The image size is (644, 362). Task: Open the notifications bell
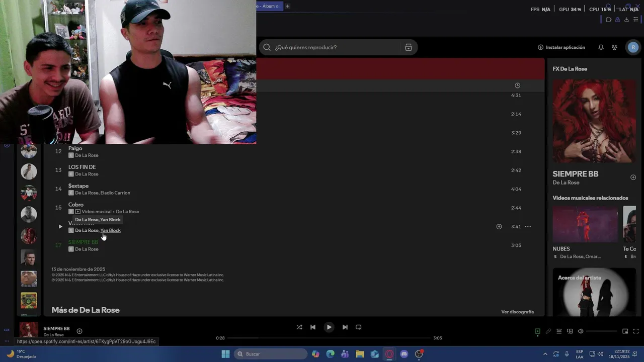tap(601, 47)
